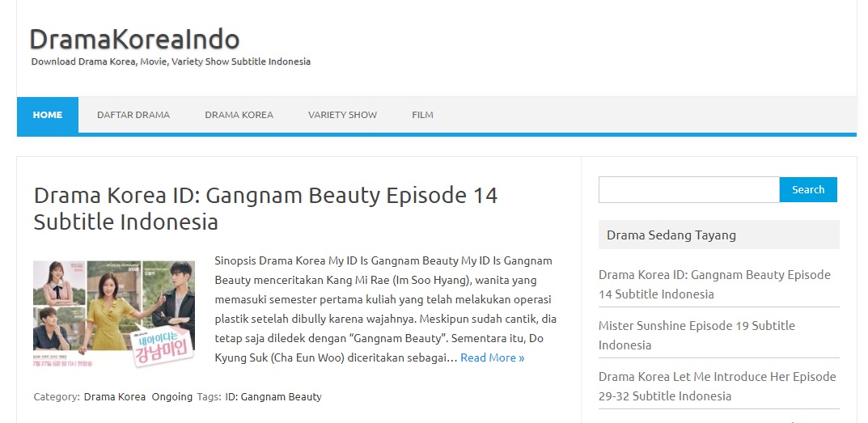
Task: Open the Gangnam Beauty Episode 14 post title
Action: (265, 209)
